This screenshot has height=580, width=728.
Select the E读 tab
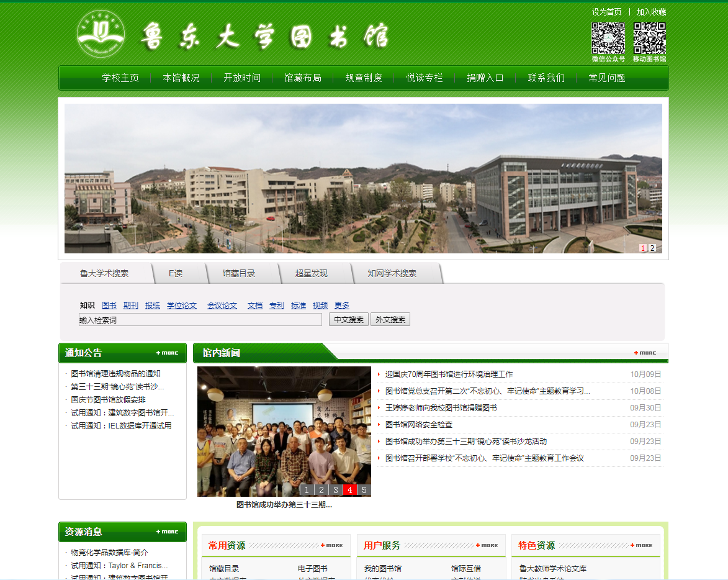[176, 273]
